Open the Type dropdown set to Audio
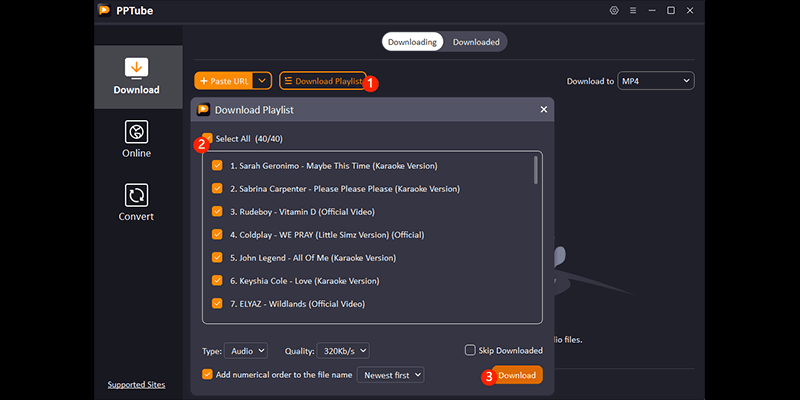Viewport: 800px width, 400px height. 246,351
